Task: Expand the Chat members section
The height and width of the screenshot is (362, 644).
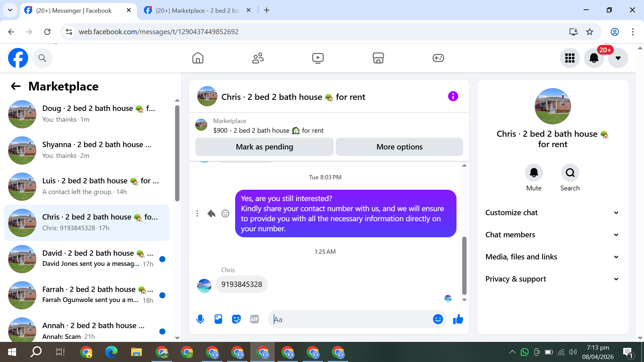Action: point(552,235)
